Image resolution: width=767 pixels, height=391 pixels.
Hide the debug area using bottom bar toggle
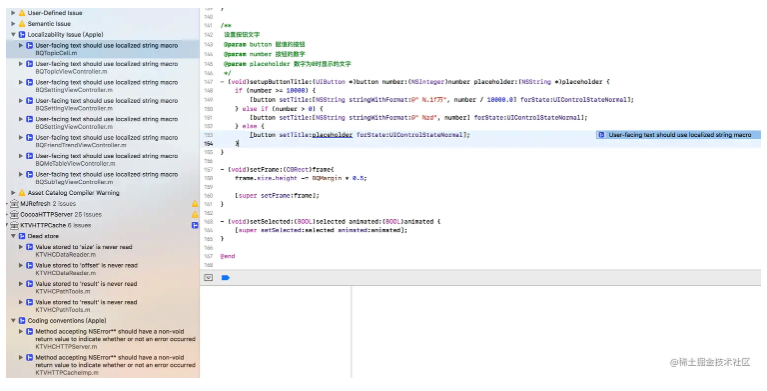point(208,277)
